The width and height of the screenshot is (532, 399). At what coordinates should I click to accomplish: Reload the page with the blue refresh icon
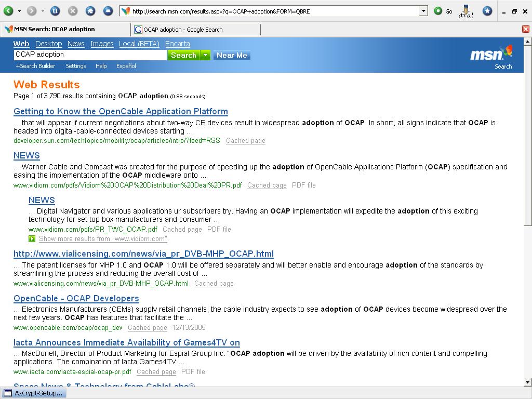(x=55, y=11)
